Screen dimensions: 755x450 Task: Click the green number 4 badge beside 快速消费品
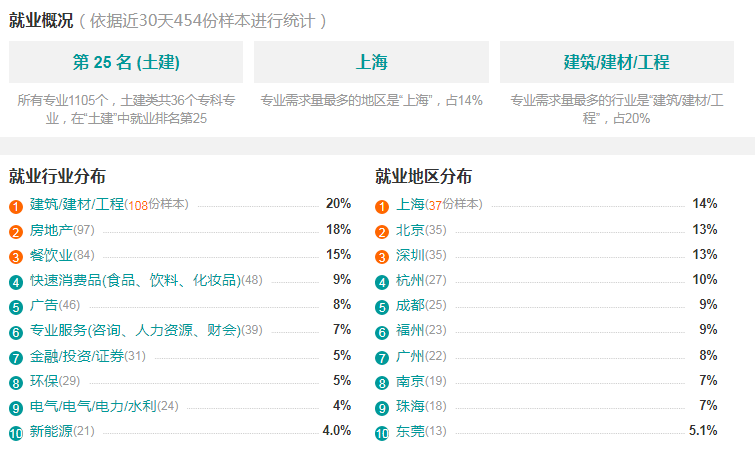tap(16, 282)
